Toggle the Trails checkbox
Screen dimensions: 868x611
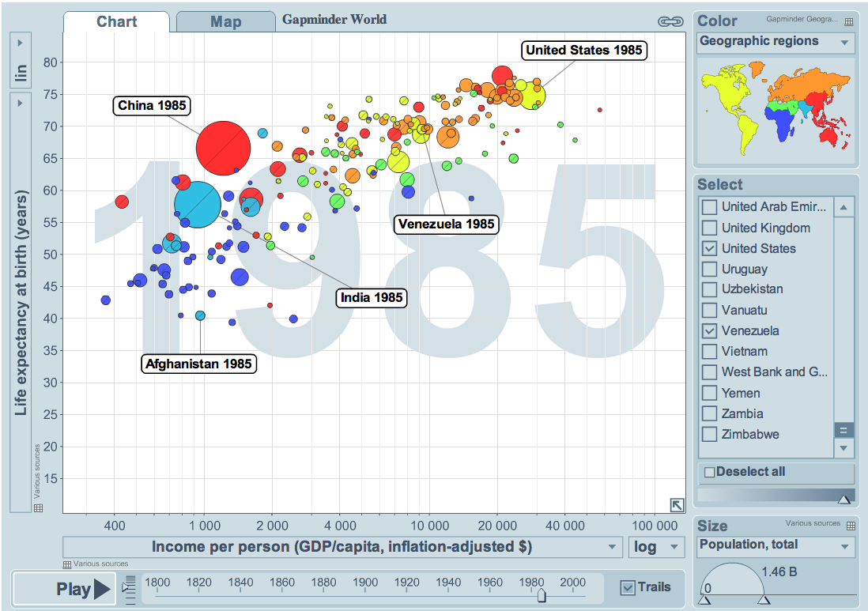pos(628,587)
